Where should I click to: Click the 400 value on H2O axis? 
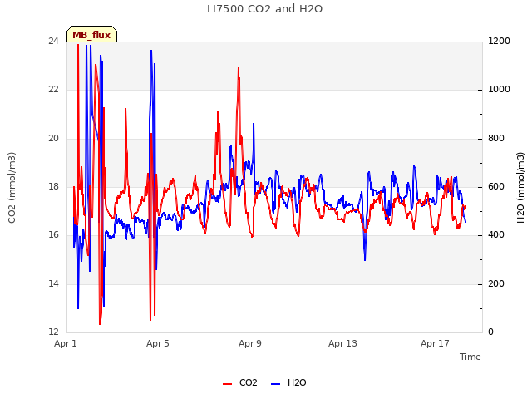tap(496, 234)
